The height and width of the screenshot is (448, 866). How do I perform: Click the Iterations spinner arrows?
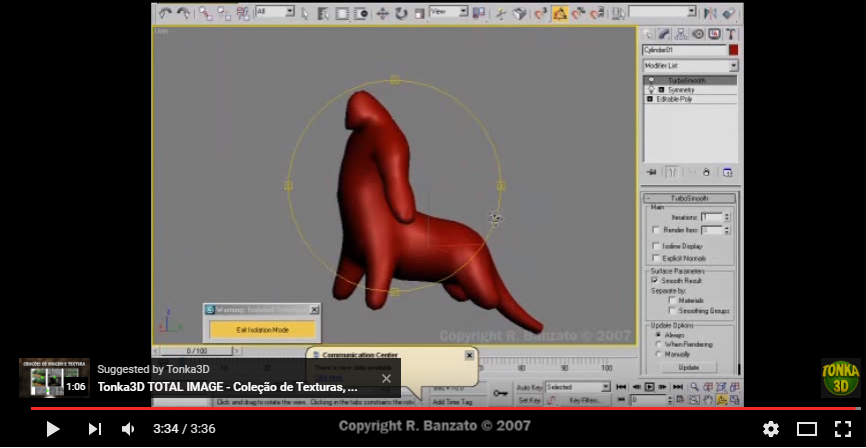pyautogui.click(x=726, y=217)
